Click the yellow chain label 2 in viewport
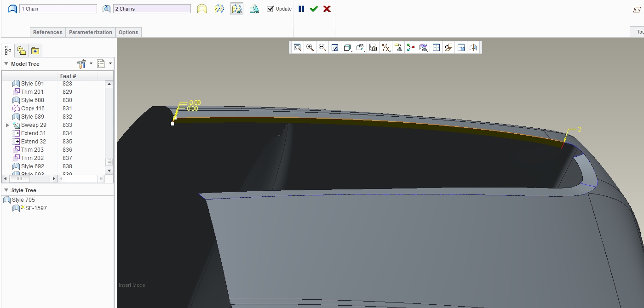Screen dimensions: 644x308 580,130
